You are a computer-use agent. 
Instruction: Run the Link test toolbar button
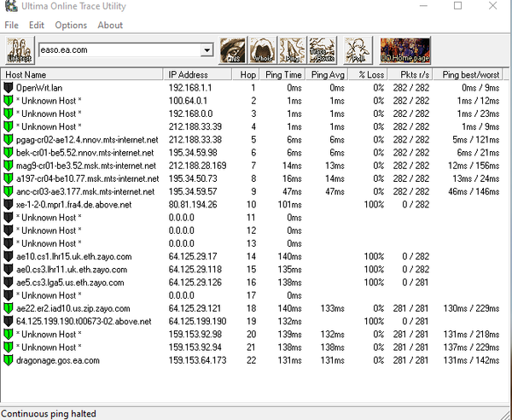point(20,50)
